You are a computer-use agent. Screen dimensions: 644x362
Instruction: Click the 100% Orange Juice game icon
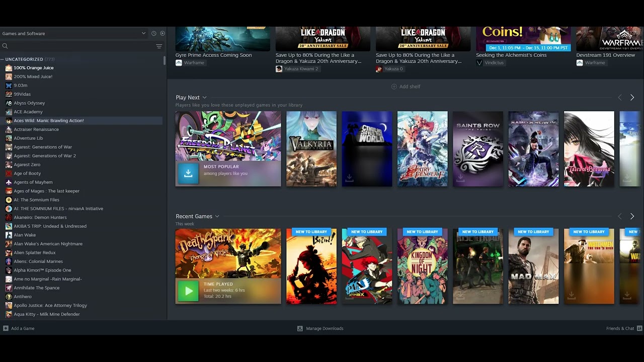point(9,68)
